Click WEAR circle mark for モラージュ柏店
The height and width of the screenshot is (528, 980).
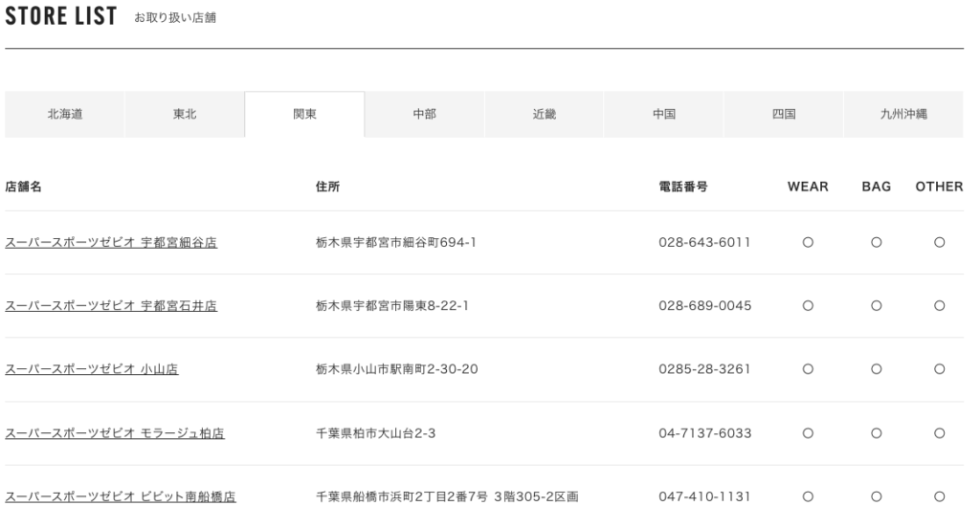pos(808,433)
